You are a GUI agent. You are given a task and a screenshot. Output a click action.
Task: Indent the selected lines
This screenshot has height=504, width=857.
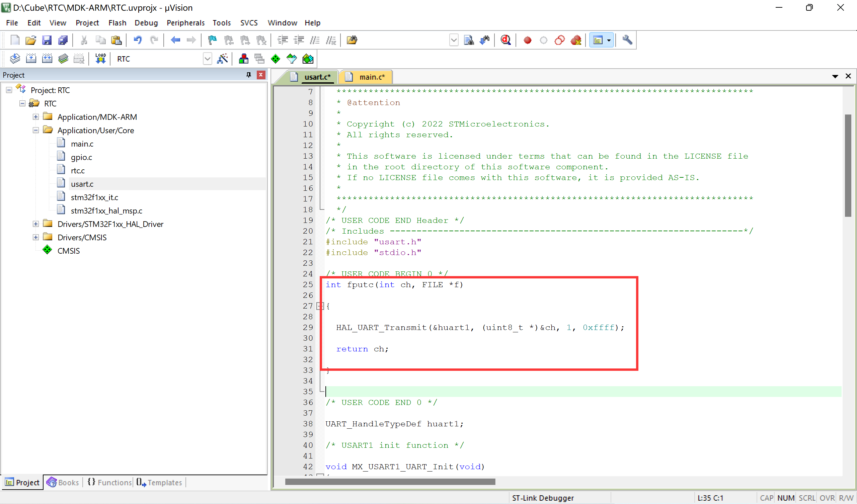click(282, 40)
